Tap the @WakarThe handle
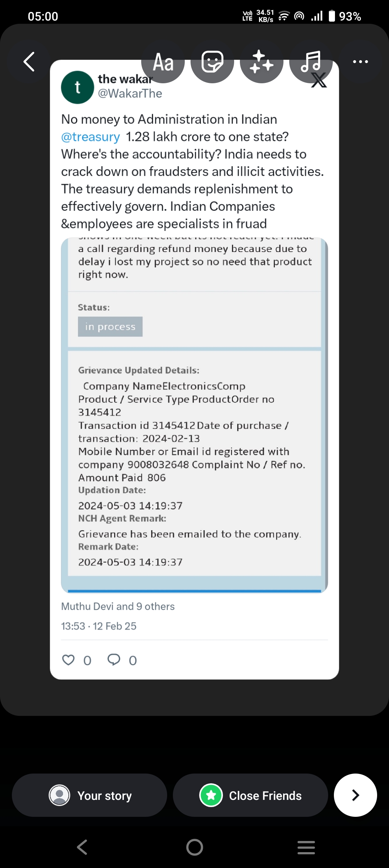This screenshot has height=868, width=389. [130, 94]
